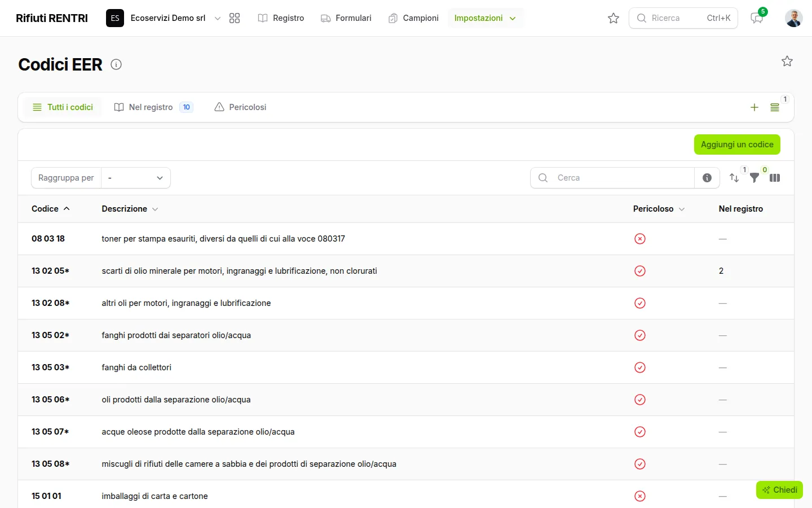The width and height of the screenshot is (812, 508).
Task: Go to Campioni menu
Action: 413,18
